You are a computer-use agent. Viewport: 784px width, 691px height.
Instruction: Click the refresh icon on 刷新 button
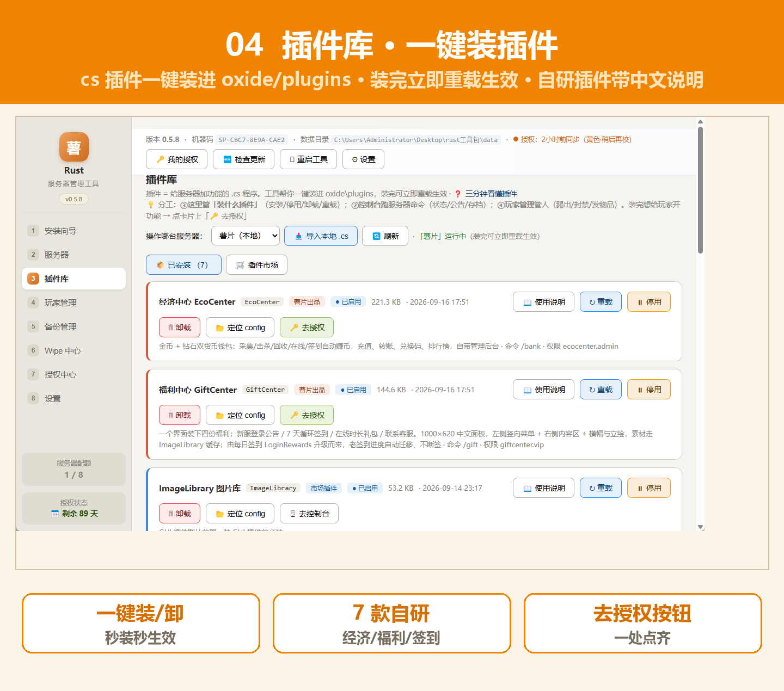376,236
